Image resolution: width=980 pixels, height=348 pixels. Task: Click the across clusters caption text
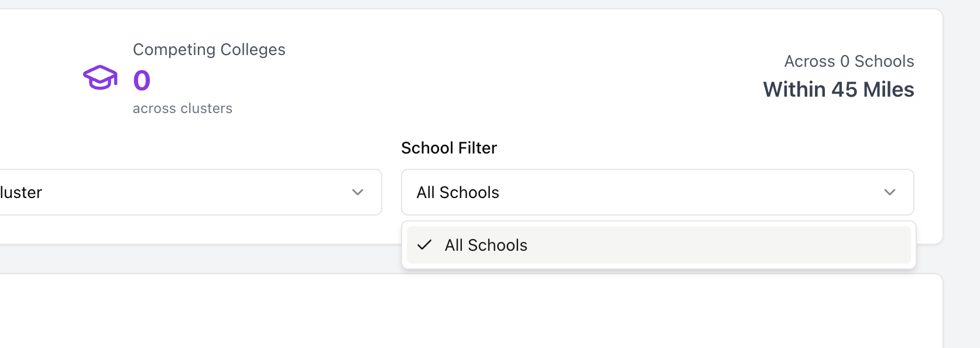click(182, 108)
